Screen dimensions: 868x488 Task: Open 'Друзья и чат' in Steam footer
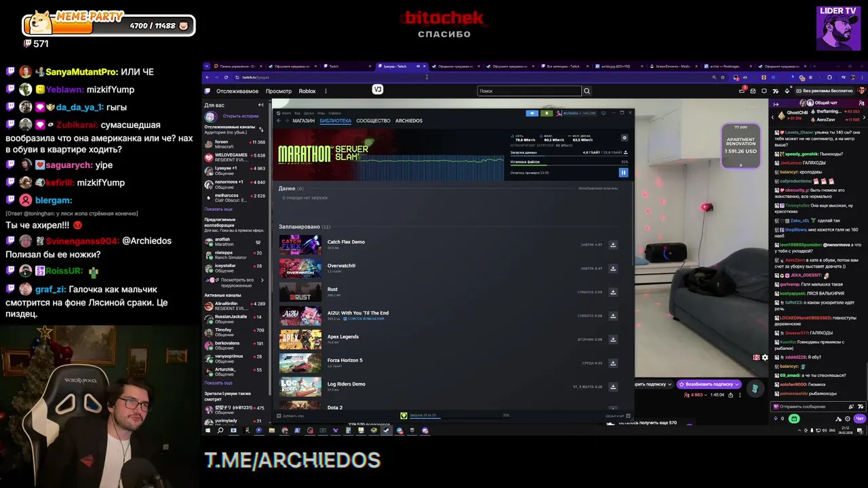(x=618, y=415)
